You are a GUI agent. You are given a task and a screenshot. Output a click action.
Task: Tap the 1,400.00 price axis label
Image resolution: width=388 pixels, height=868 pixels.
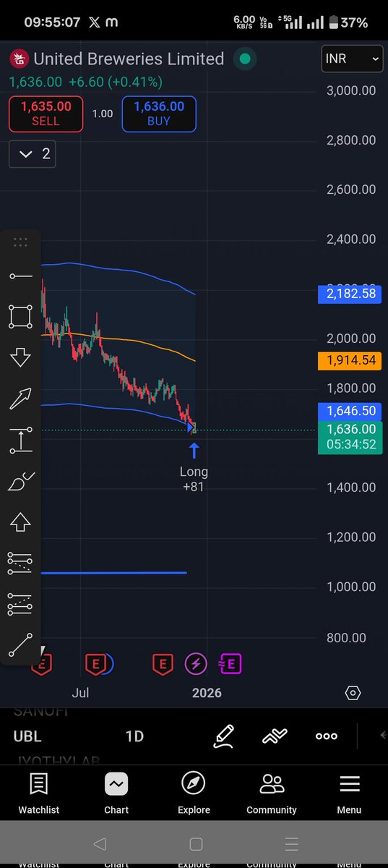click(x=351, y=487)
